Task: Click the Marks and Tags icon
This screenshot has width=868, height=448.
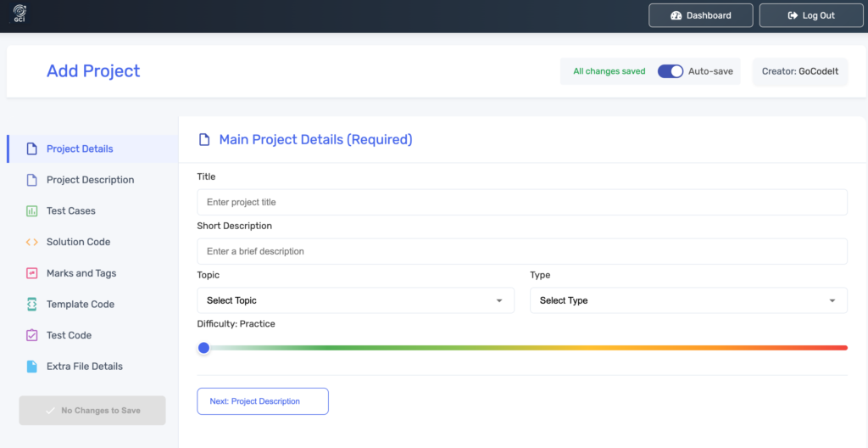Action: pyautogui.click(x=32, y=273)
